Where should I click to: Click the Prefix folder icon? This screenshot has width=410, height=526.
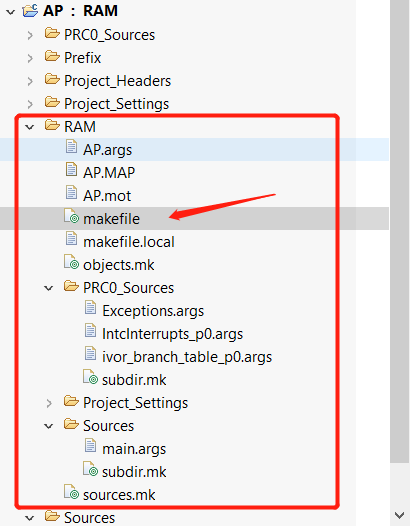(x=52, y=57)
